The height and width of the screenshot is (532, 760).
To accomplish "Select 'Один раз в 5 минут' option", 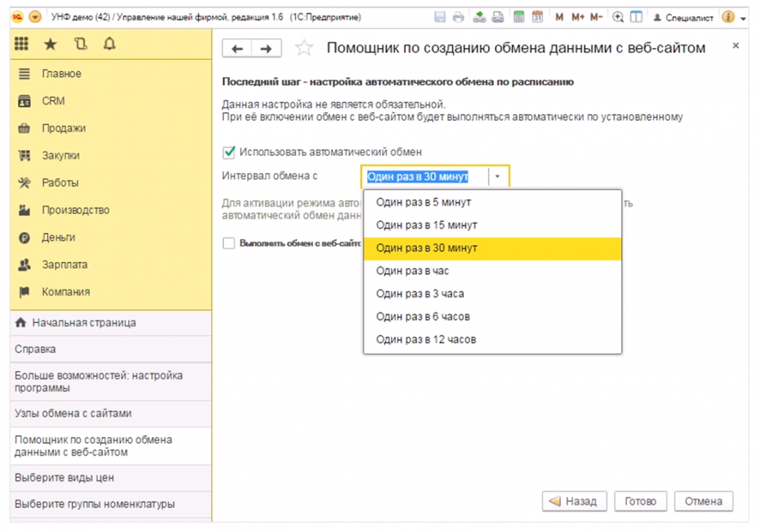I will pos(423,202).
